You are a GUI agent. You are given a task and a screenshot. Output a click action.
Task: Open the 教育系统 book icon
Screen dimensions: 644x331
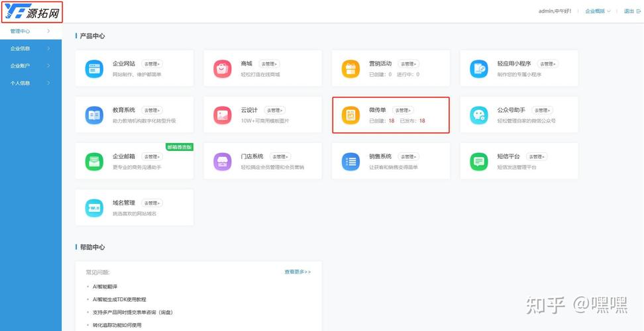click(x=94, y=115)
